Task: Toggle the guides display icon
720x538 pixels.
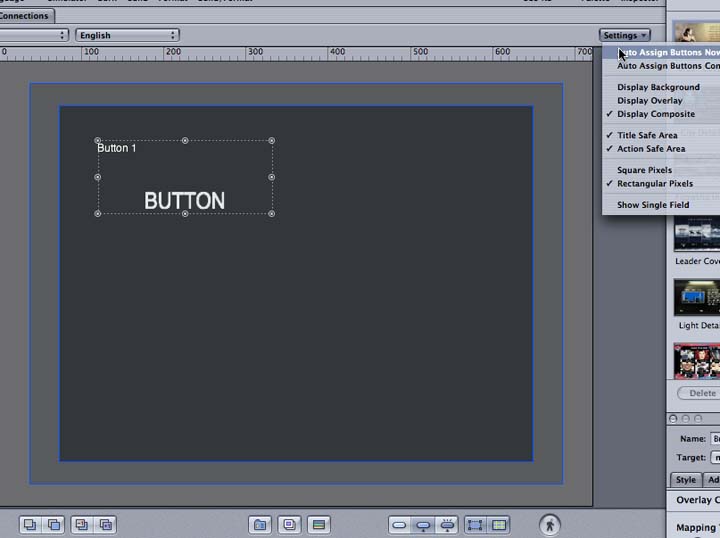Action: click(x=499, y=524)
